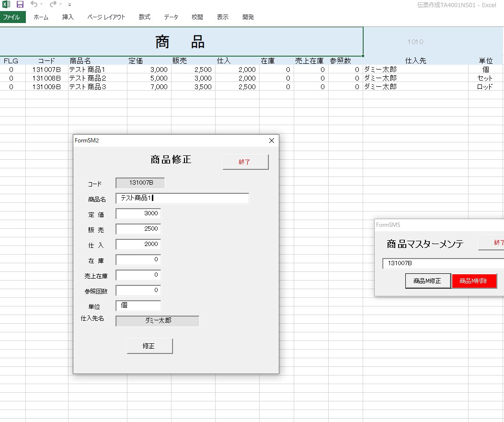
Task: Select the 在庫 header cell in sheet
Action: tap(276, 61)
